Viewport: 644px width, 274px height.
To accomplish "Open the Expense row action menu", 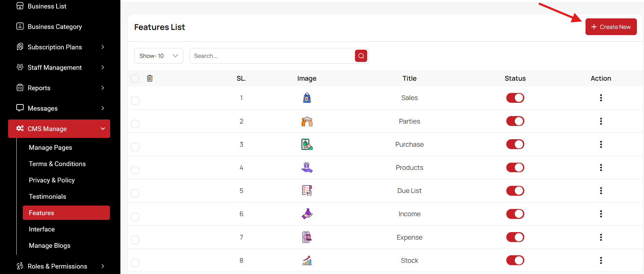I will (x=600, y=237).
